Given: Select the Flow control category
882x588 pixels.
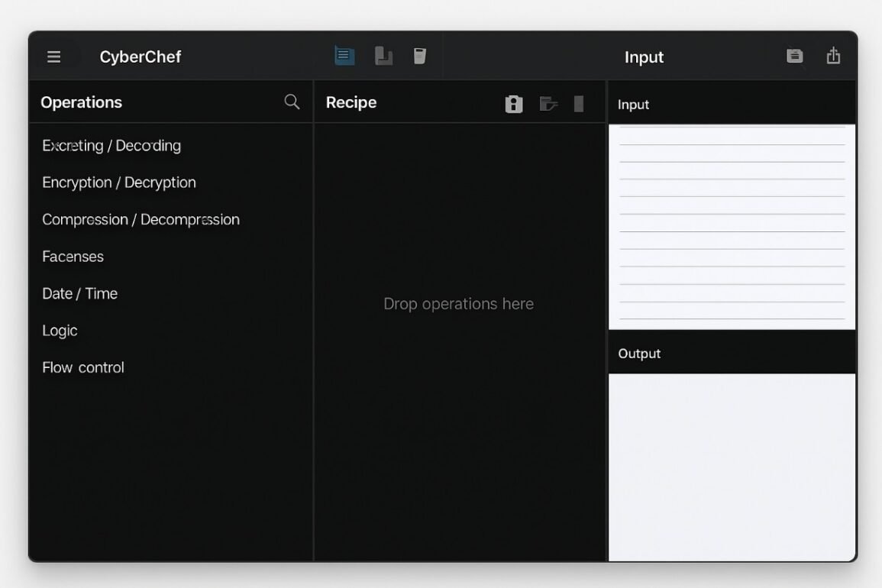Looking at the screenshot, I should click(x=82, y=367).
